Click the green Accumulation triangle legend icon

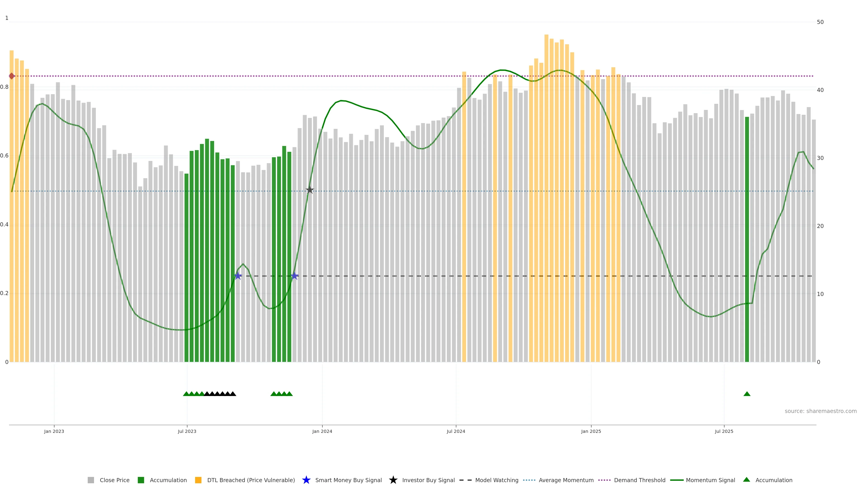[x=746, y=480]
